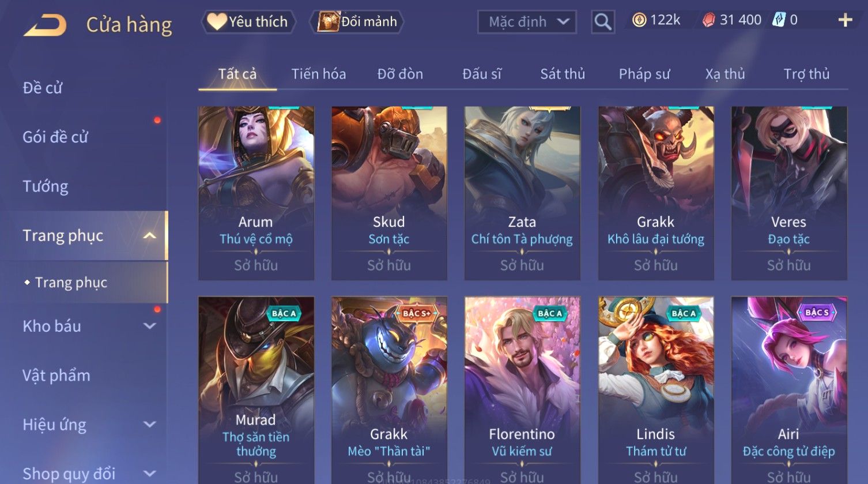Screen dimensions: 868x484
Task: Switch to the Tiến hóa tab
Action: [318, 74]
